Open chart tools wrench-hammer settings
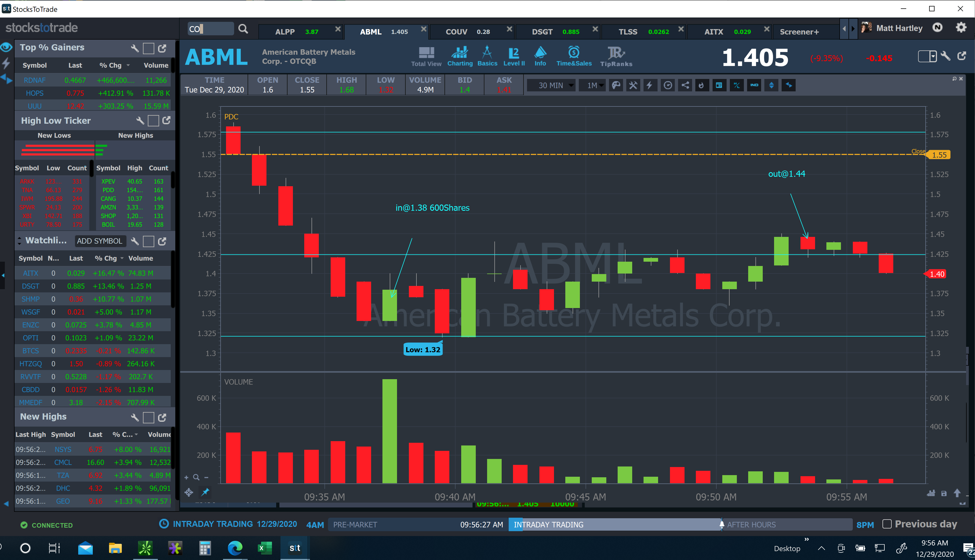 pos(633,85)
